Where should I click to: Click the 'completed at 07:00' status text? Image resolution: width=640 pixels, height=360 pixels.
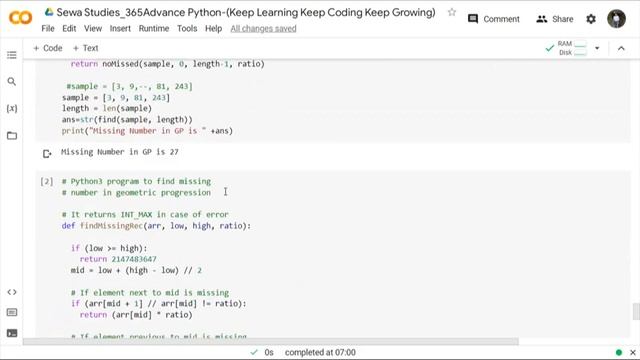tap(320, 352)
